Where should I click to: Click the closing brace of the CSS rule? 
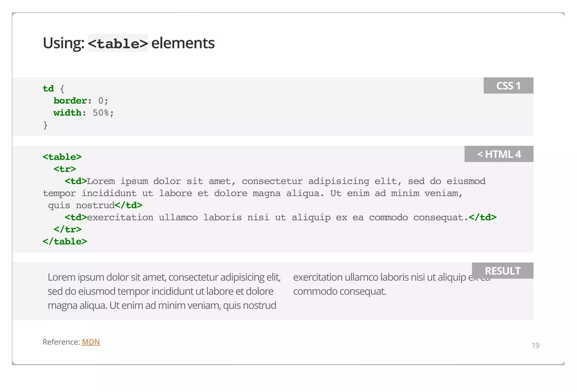[x=45, y=125]
